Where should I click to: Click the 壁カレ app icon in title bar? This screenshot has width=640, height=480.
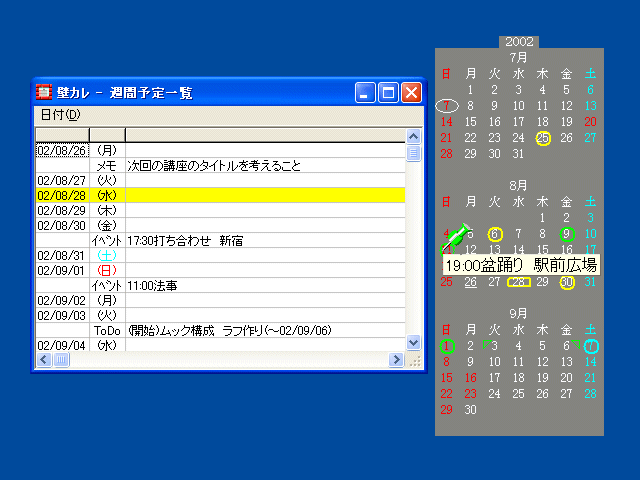44,93
